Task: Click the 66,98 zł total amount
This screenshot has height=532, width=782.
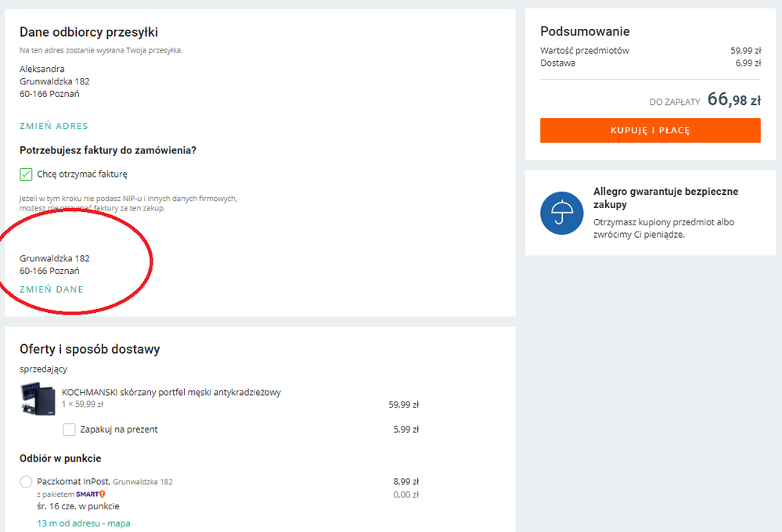Action: coord(734,99)
